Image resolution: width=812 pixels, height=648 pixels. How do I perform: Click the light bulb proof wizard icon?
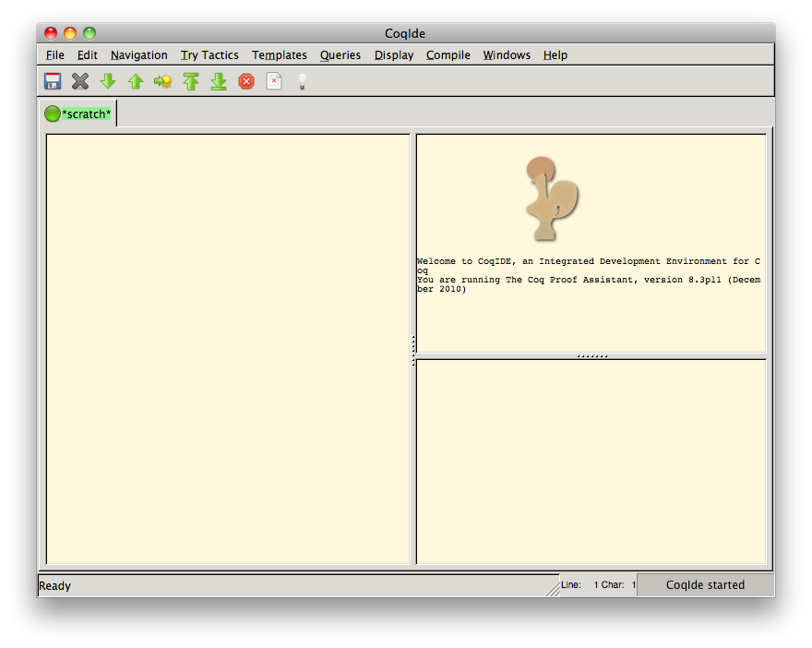pos(301,81)
